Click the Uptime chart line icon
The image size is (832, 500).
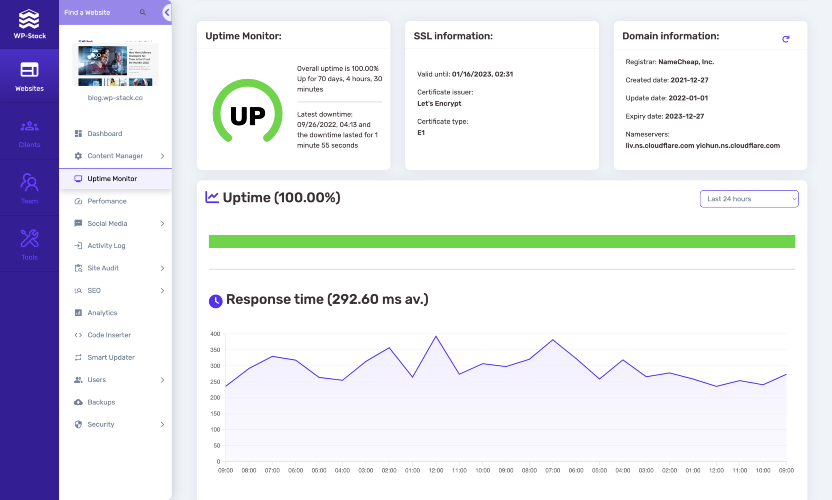click(x=212, y=197)
